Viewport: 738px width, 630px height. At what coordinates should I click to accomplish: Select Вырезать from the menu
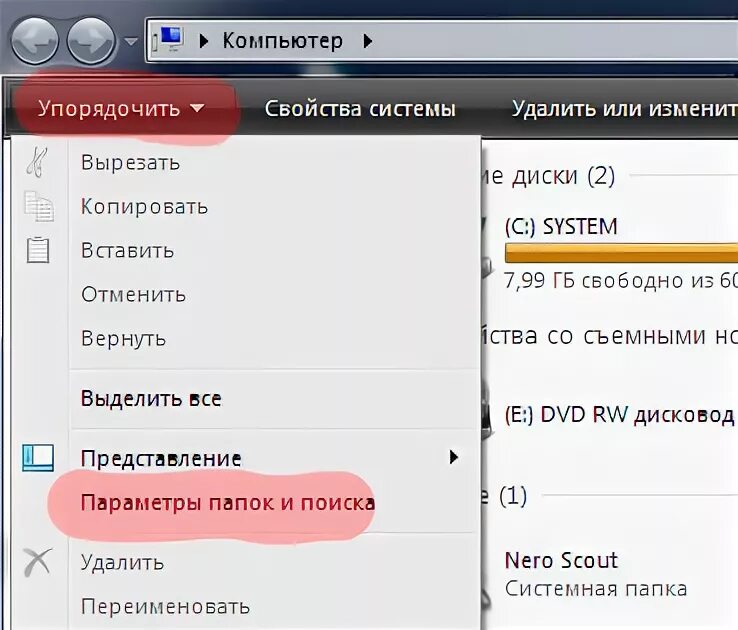130,163
